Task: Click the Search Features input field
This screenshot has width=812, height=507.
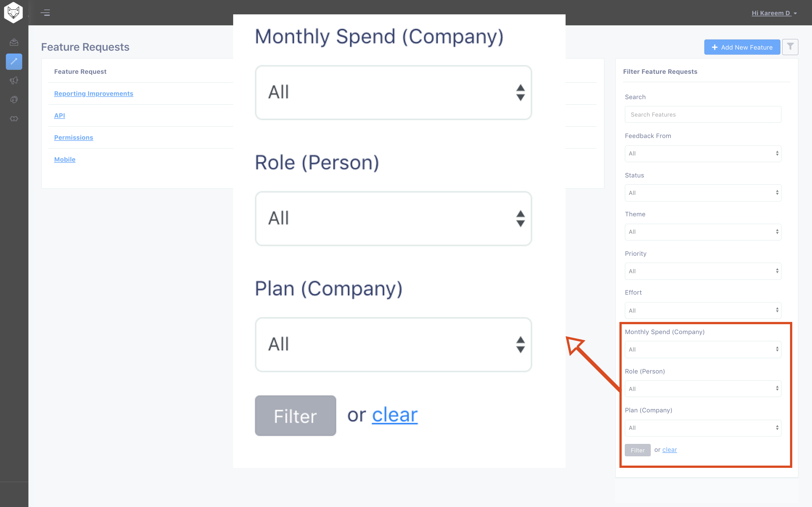Action: tap(703, 115)
